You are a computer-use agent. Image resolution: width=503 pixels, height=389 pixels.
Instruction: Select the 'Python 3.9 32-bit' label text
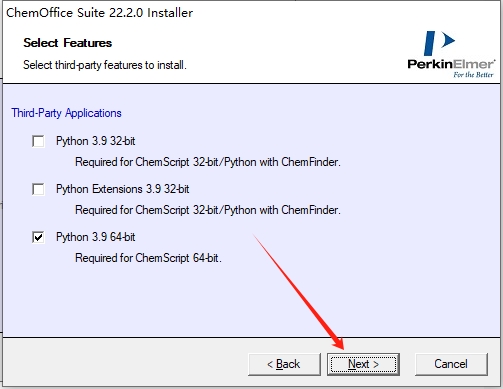tap(96, 141)
